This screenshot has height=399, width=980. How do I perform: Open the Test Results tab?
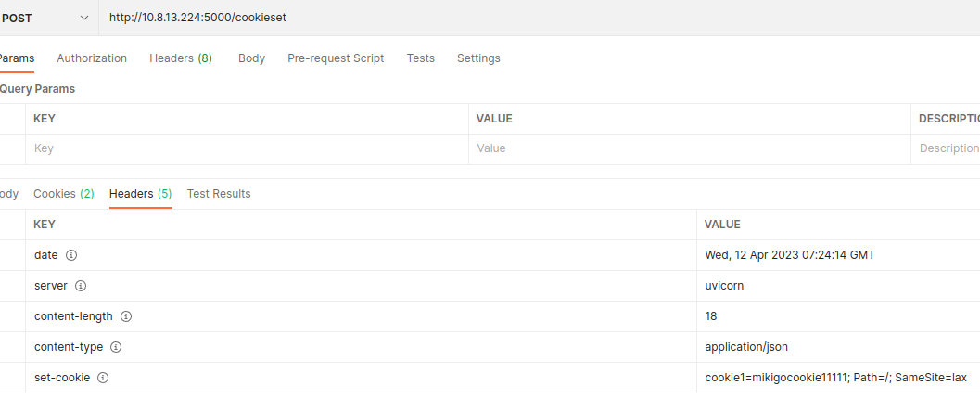(x=219, y=194)
